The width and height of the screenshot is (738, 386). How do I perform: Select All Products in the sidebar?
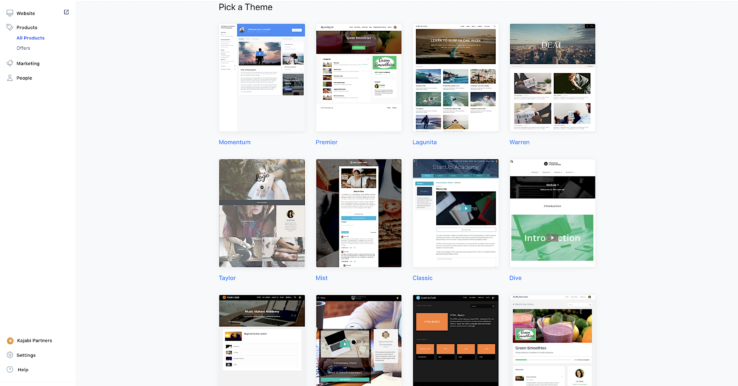31,38
